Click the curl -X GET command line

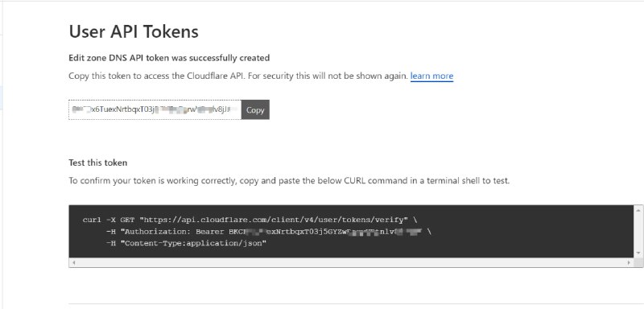coord(250,220)
